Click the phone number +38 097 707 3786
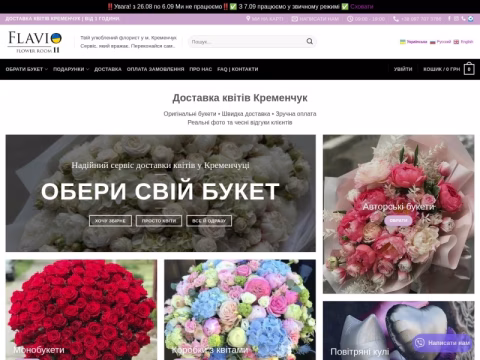This screenshot has width=480, height=360. pos(421,19)
